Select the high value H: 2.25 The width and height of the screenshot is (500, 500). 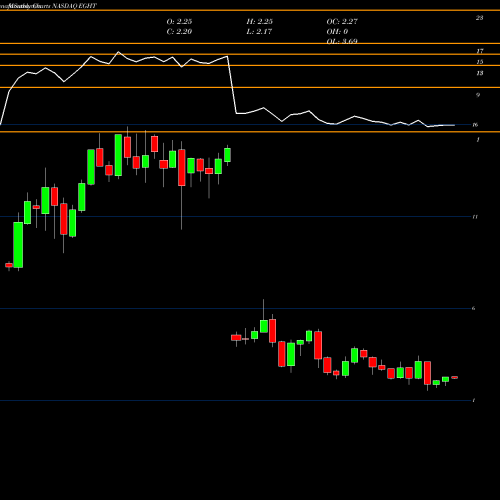(x=260, y=21)
